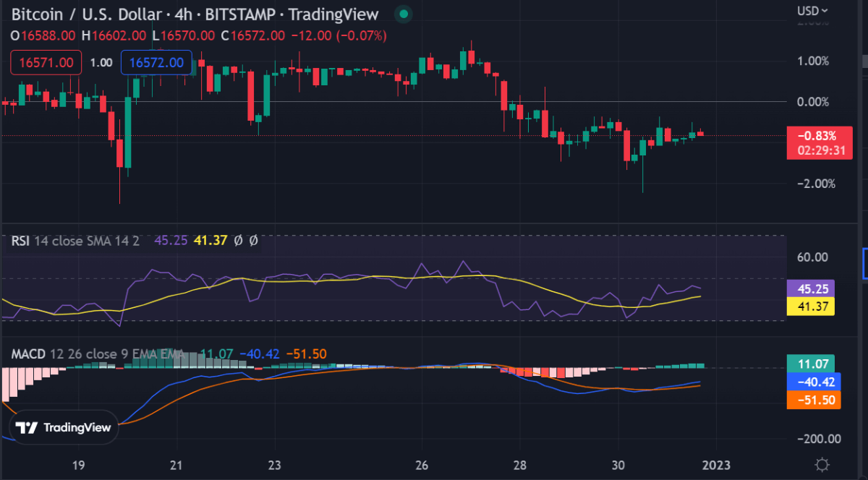
Task: Click MACD signal value −51.50 in legend
Action: [x=306, y=353]
